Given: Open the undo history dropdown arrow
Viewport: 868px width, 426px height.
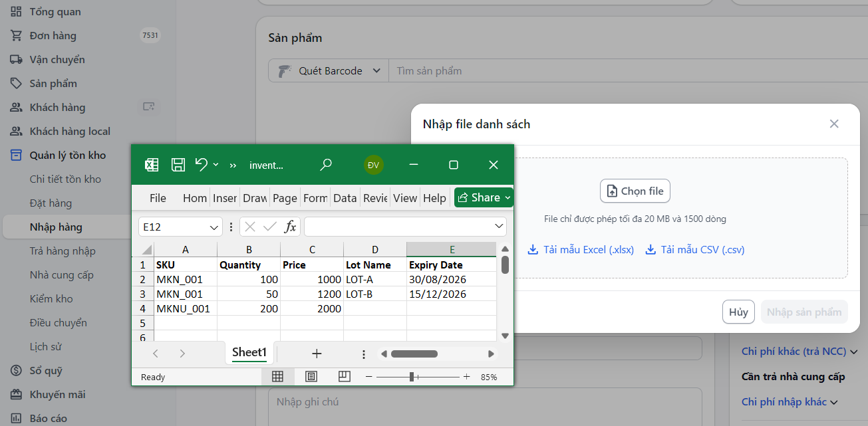Looking at the screenshot, I should pyautogui.click(x=216, y=165).
